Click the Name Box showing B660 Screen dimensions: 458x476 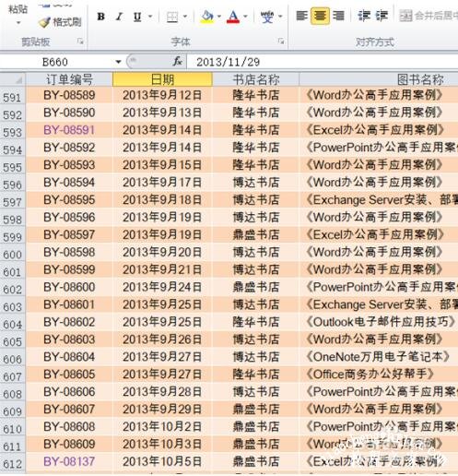(55, 62)
